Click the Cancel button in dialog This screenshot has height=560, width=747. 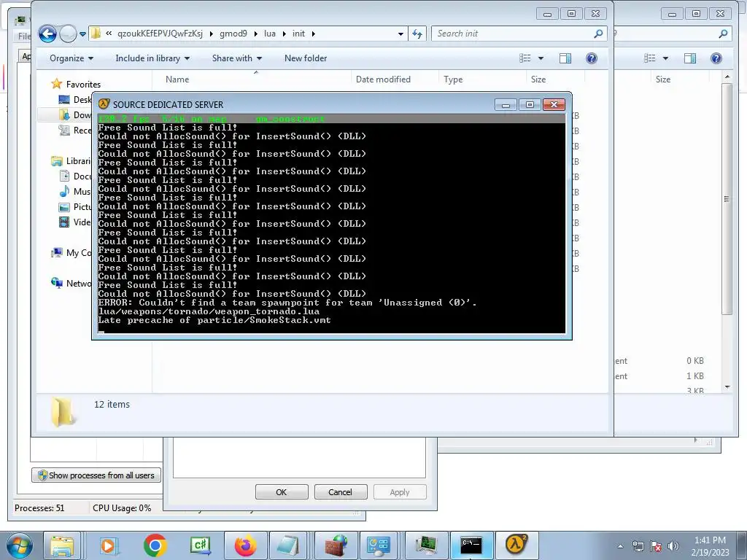pyautogui.click(x=340, y=492)
